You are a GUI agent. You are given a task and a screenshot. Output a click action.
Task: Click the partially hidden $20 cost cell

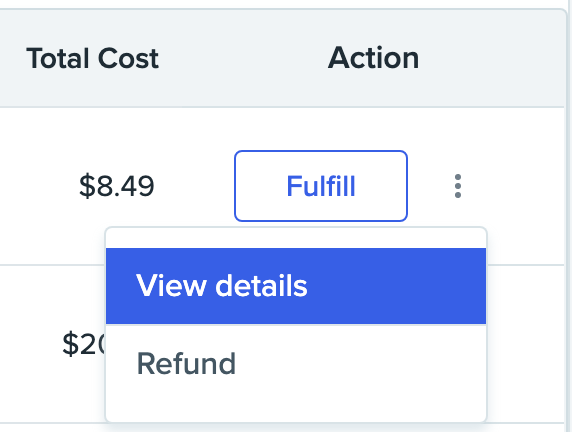pos(84,344)
